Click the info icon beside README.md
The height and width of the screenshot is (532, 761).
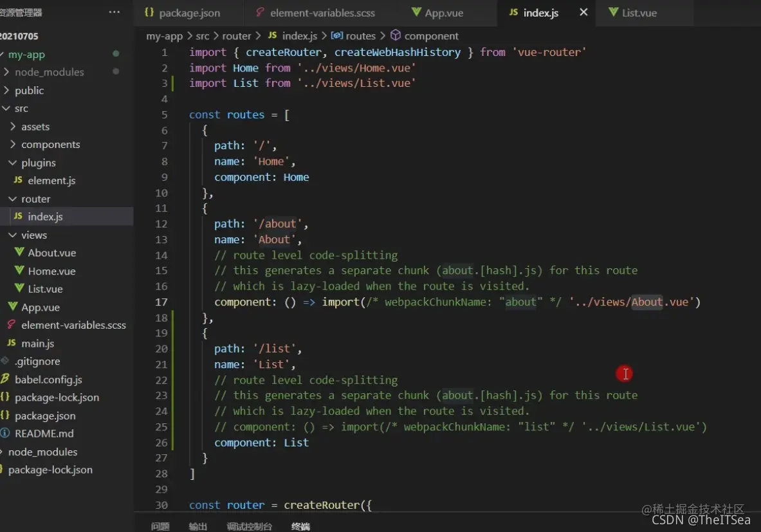pyautogui.click(x=5, y=432)
